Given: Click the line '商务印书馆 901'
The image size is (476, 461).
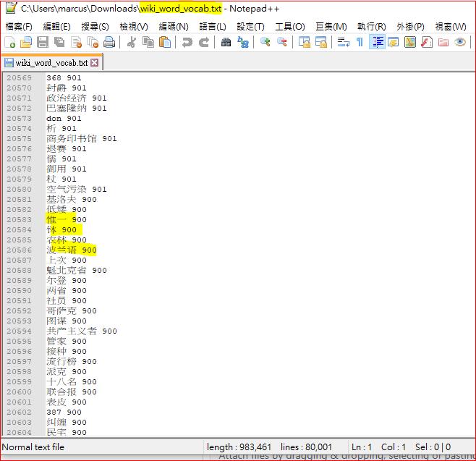Looking at the screenshot, I should pos(81,139).
